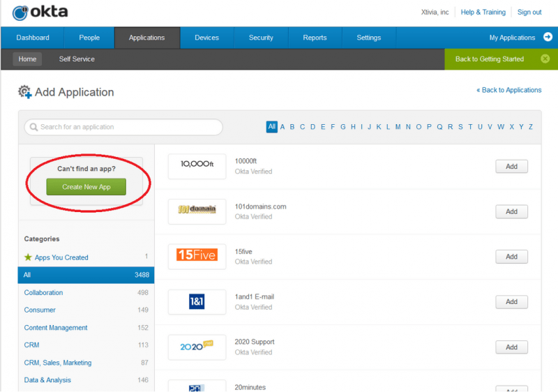The width and height of the screenshot is (558, 392).
Task: Filter apps by letter C
Action: 302,127
